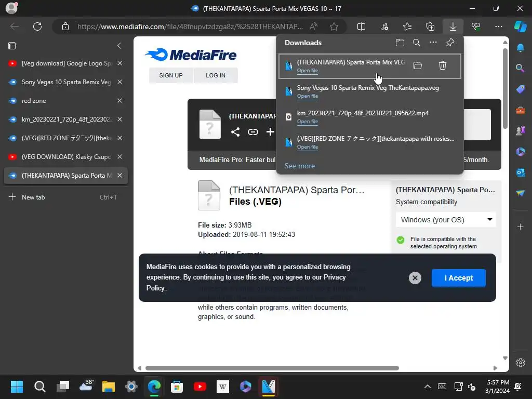
Task: Open site info via the lock icon
Action: point(65,26)
